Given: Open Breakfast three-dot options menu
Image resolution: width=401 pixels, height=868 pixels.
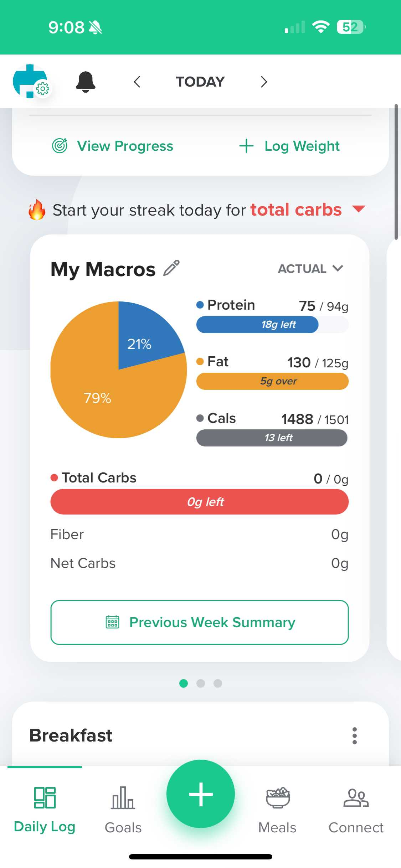Looking at the screenshot, I should coord(354,736).
